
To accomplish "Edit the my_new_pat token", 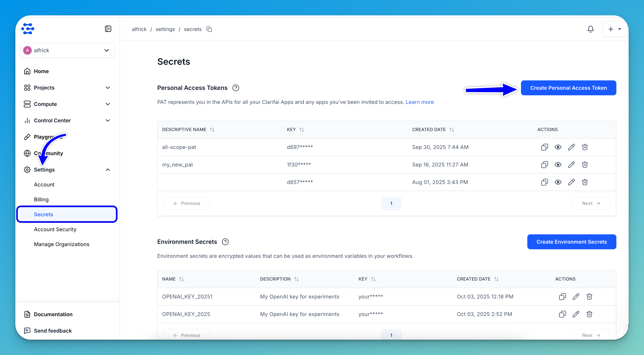I will click(x=571, y=165).
